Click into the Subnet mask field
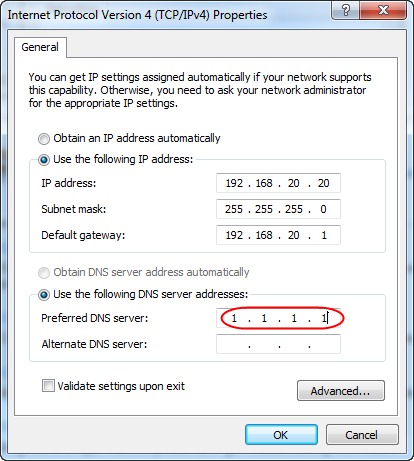Image resolution: width=414 pixels, height=461 pixels. coord(278,209)
